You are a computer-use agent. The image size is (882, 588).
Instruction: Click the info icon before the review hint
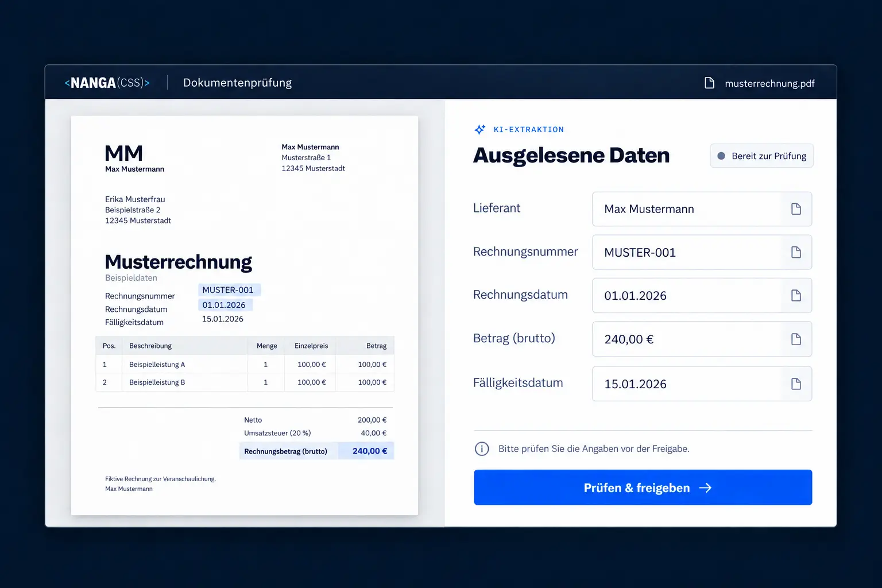pos(482,449)
